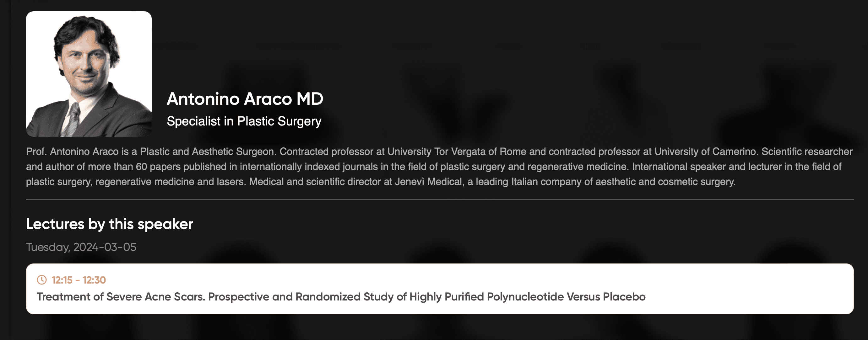Click the horizontal divider under the biography
Screen dimensions: 868x340
tap(440, 199)
